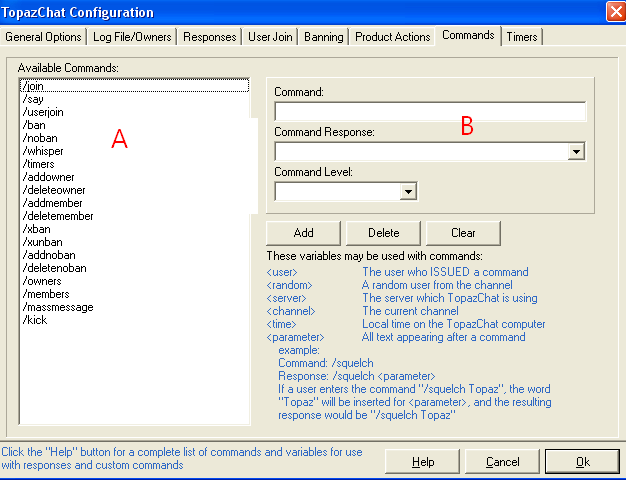Select the /join command in the list
Viewport: 626px width, 480px height.
point(134,86)
